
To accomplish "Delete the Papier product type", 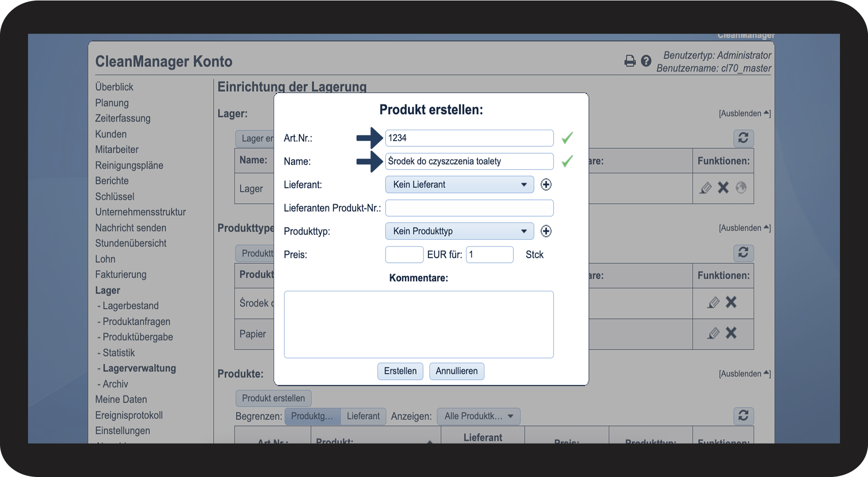I will pyautogui.click(x=731, y=333).
